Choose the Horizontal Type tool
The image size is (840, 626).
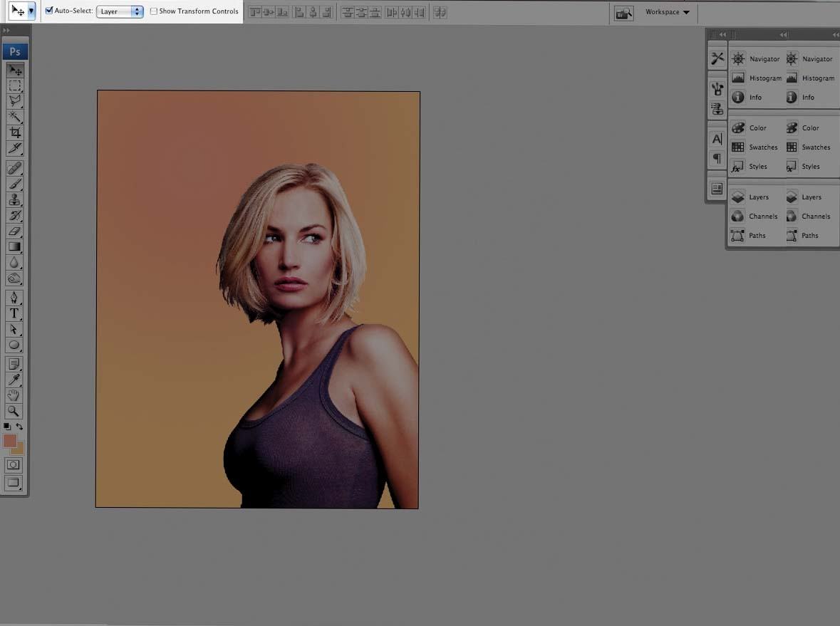click(x=14, y=314)
